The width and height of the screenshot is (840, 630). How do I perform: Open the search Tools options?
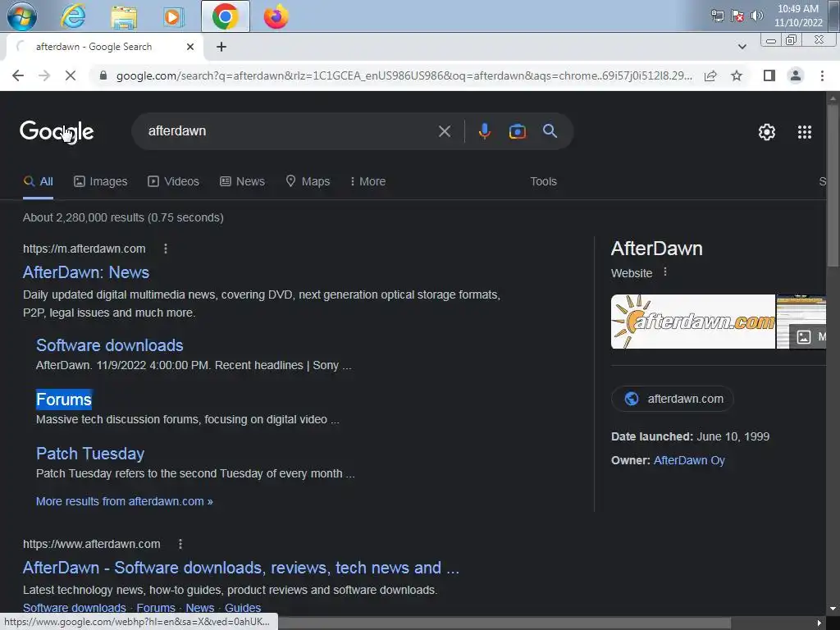point(543,181)
